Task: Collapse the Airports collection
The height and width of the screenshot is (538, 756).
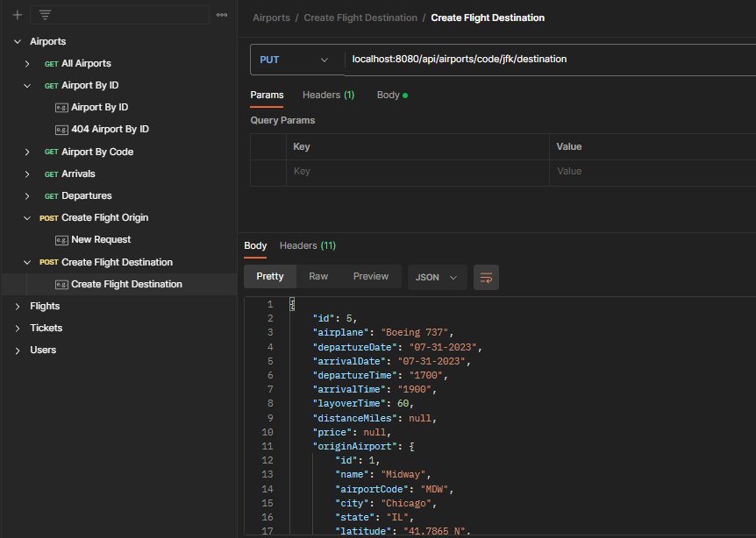Action: pyautogui.click(x=16, y=41)
